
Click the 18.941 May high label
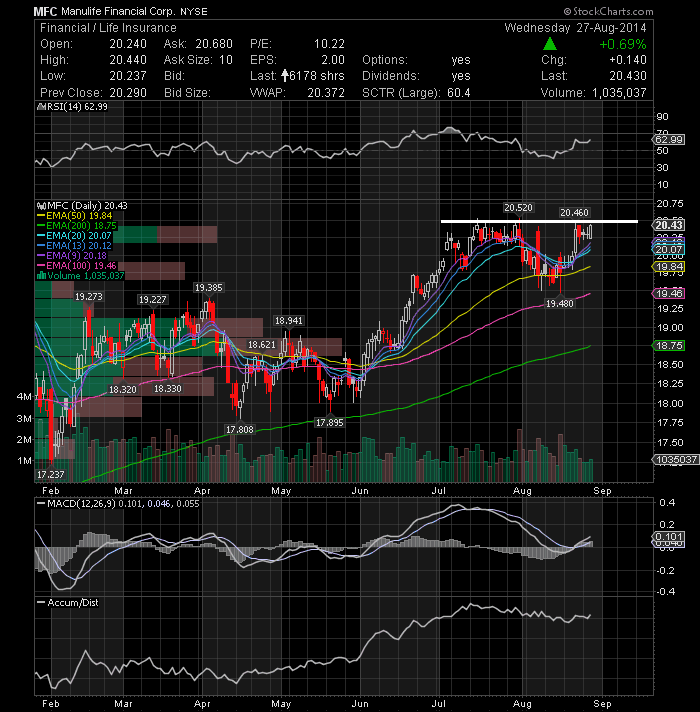click(x=288, y=321)
